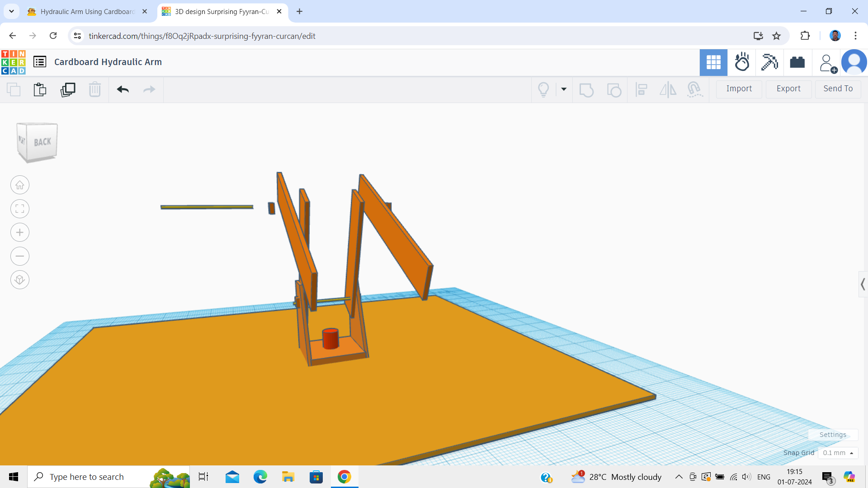
Task: Click Fit all in view button
Action: pyautogui.click(x=20, y=209)
